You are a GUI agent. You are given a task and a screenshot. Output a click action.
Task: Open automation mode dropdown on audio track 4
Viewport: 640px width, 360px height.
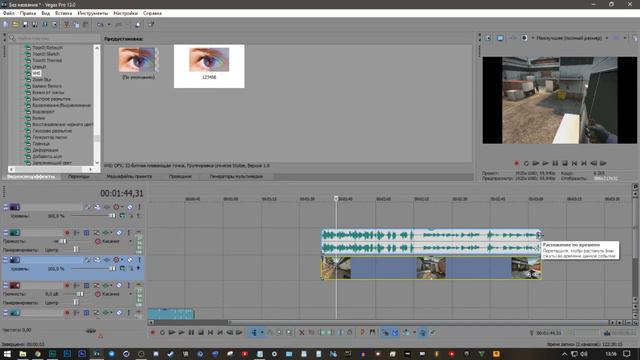tap(131, 294)
